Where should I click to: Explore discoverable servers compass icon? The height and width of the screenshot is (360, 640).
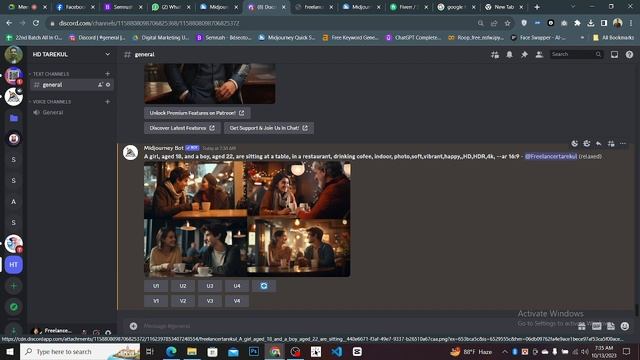coord(13,307)
